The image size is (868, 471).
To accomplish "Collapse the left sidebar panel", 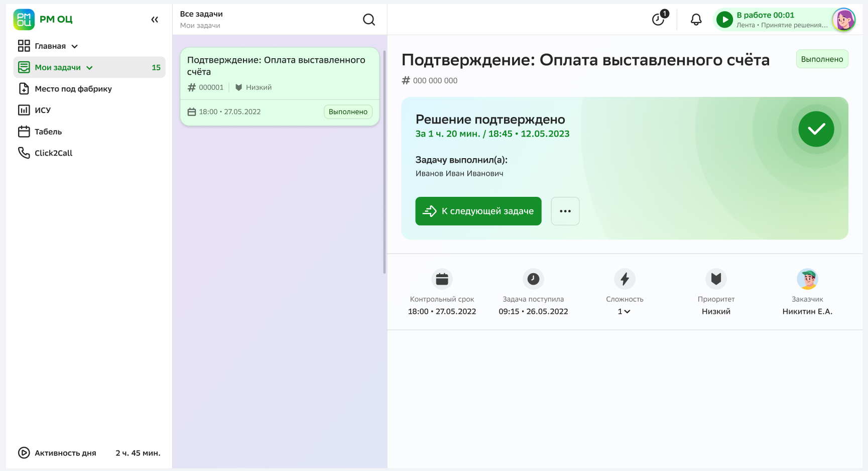I will [155, 20].
